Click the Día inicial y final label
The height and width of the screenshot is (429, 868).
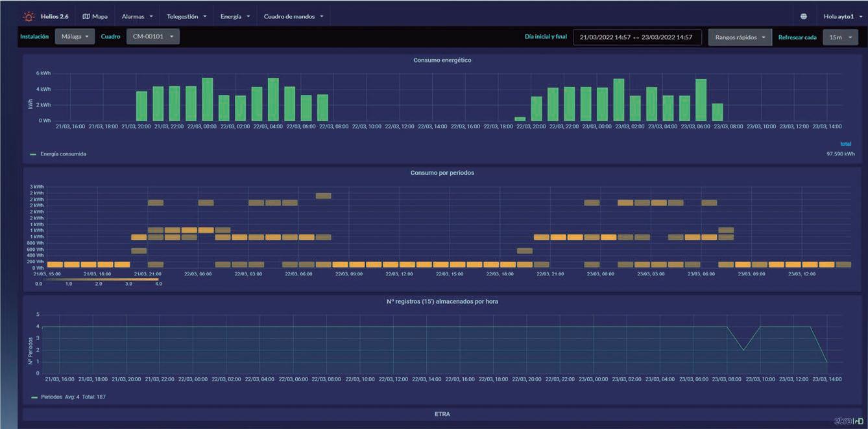pyautogui.click(x=546, y=37)
